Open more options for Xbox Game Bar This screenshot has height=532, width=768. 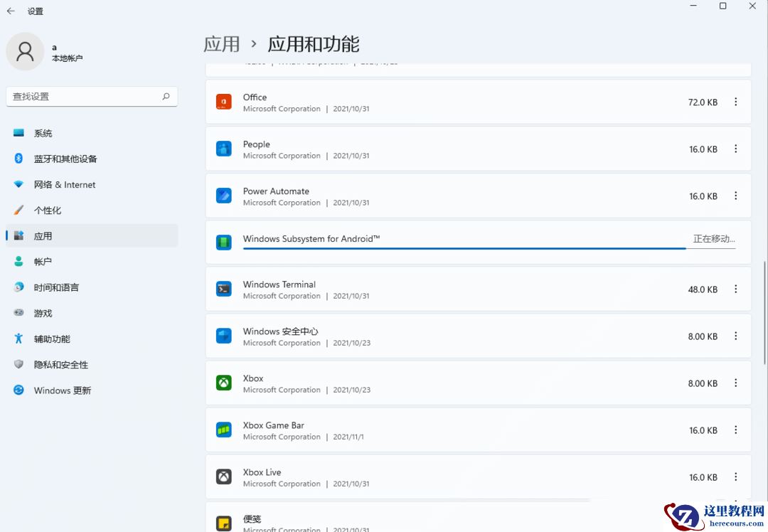736,430
